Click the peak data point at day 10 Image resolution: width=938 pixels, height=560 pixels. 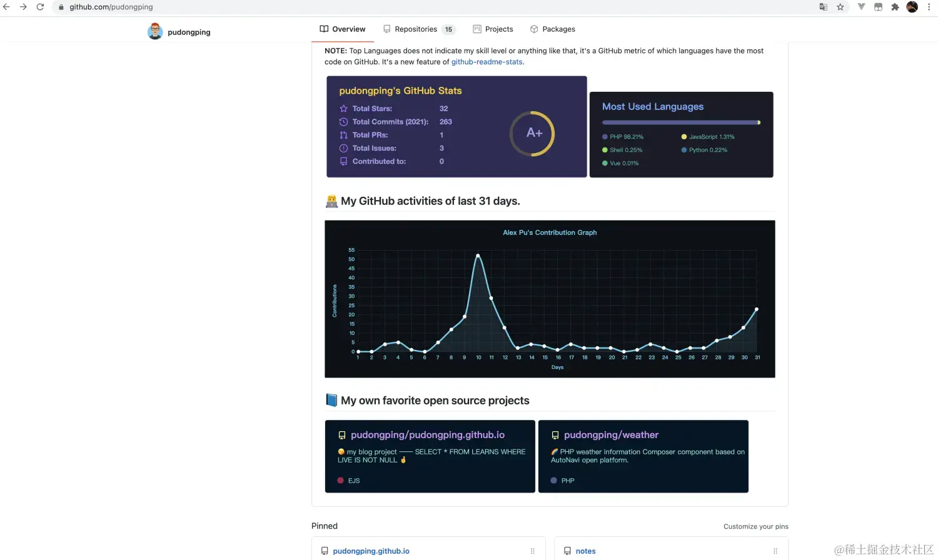(478, 255)
